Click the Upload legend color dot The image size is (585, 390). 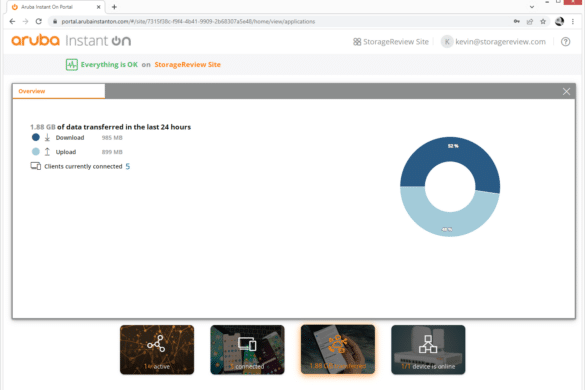(x=36, y=152)
